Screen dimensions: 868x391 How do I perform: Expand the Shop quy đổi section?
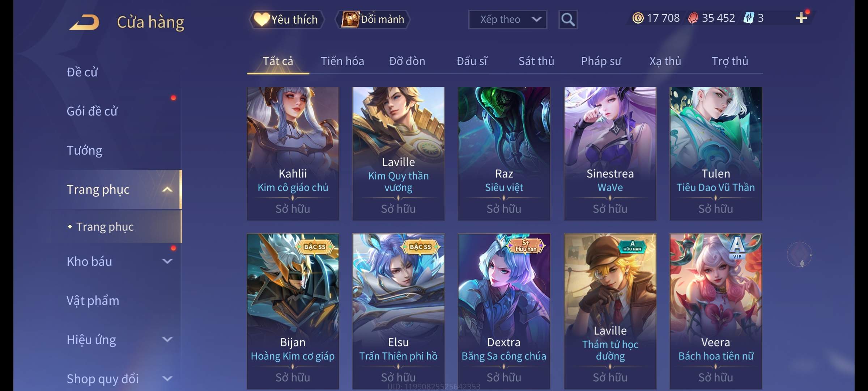click(167, 379)
